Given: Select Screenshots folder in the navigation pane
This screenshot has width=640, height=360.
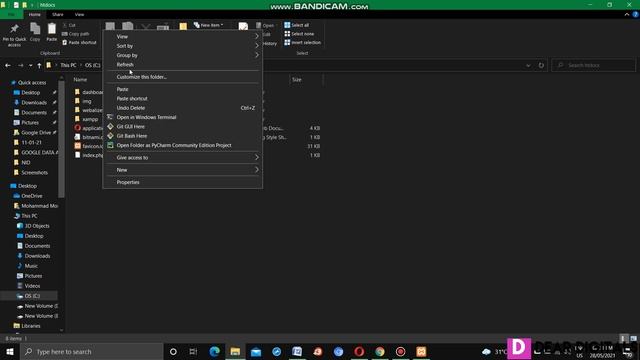Looking at the screenshot, I should coord(34,173).
